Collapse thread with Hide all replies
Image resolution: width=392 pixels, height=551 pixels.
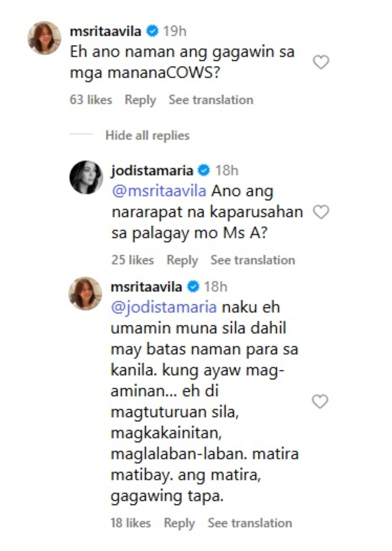click(147, 135)
